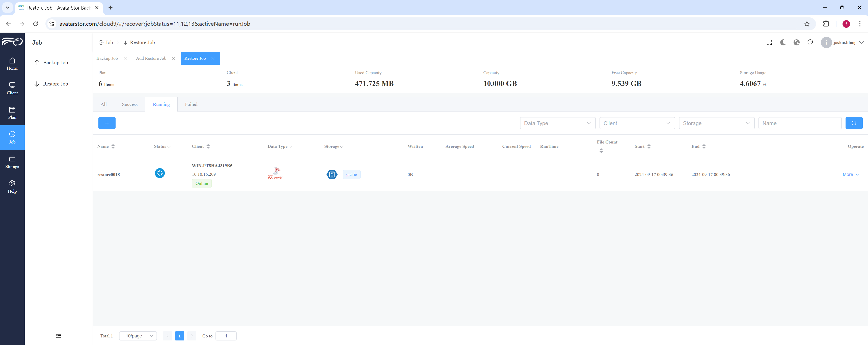Screen dimensions: 868x345
Task: Switch to dark mode moon icon
Action: (783, 42)
